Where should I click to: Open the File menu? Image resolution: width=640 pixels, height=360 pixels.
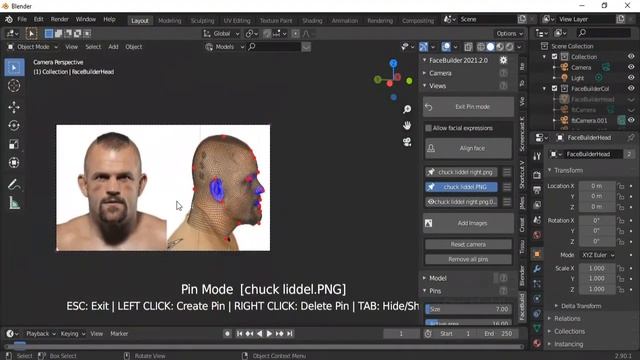(22, 19)
